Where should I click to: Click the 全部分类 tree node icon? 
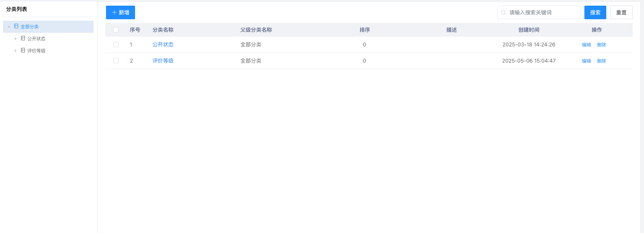click(x=16, y=26)
